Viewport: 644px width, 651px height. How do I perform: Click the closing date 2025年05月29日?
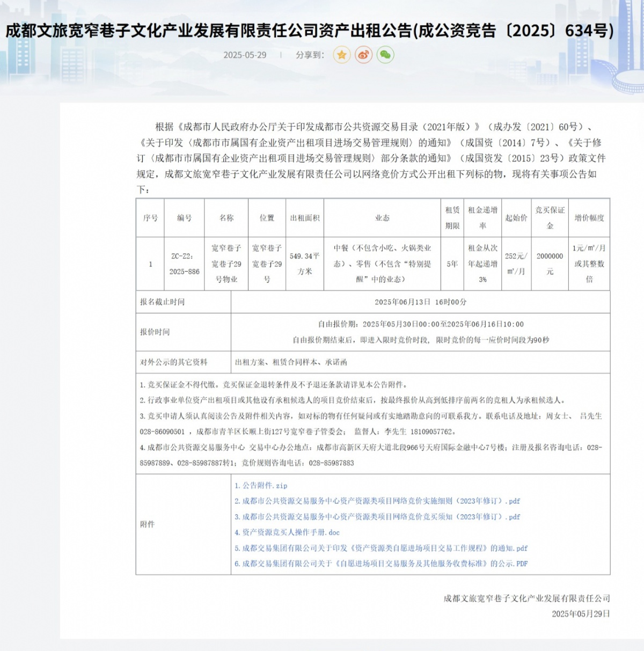pyautogui.click(x=581, y=614)
